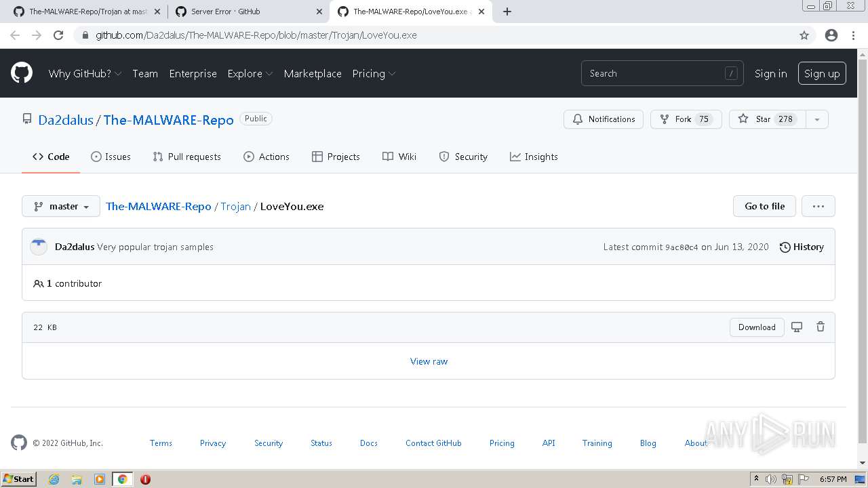Image resolution: width=868 pixels, height=488 pixels.
Task: Open the GitHub home logo in header
Action: coord(22,73)
